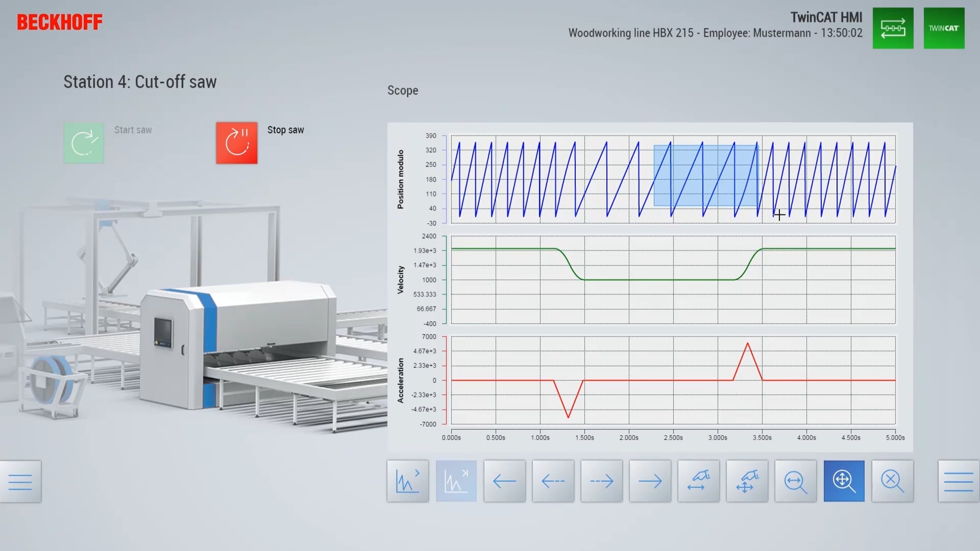This screenshot has width=980, height=551.
Task: Toggle the active XY zoom magnifier
Action: point(844,481)
